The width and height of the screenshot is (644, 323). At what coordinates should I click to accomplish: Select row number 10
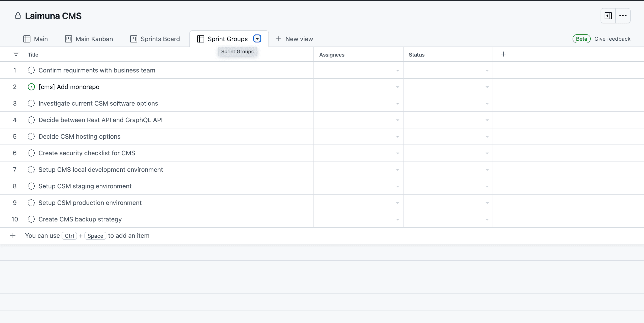[x=15, y=219]
